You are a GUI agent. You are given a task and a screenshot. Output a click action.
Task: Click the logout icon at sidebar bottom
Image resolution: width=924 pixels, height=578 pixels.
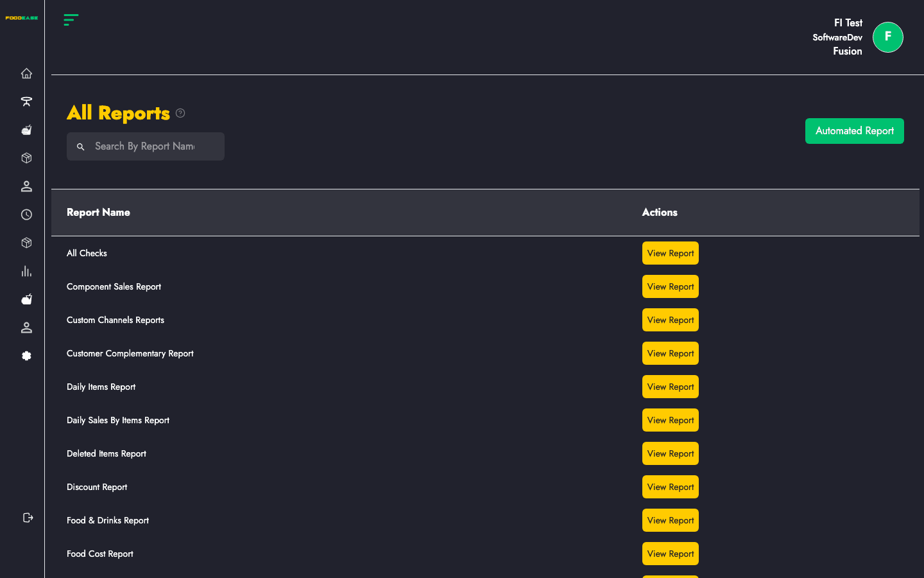[x=28, y=518]
